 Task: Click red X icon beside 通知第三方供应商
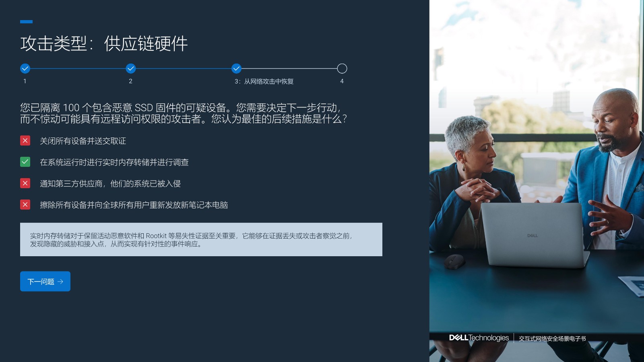click(25, 183)
